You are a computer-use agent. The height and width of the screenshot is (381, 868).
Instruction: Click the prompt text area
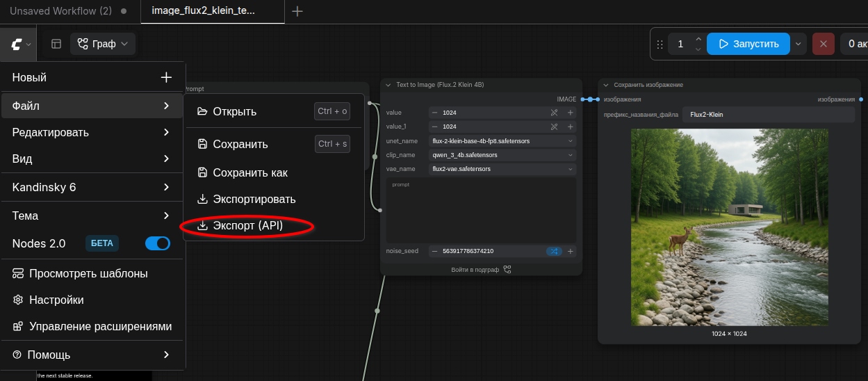tap(481, 211)
